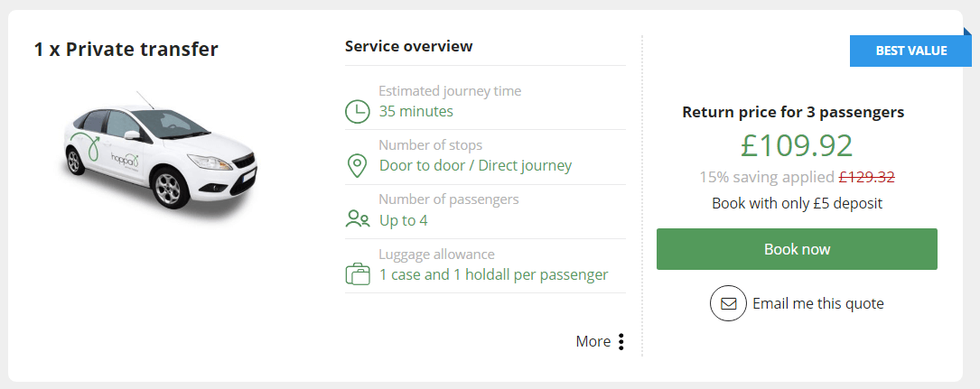Click the crossed-out £129.32 original price

[867, 178]
